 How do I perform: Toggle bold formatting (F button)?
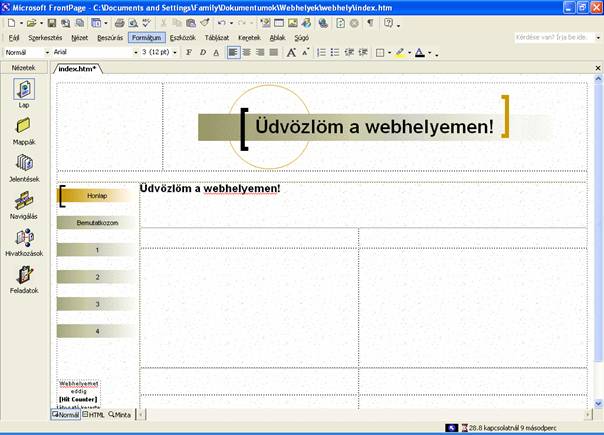(188, 52)
